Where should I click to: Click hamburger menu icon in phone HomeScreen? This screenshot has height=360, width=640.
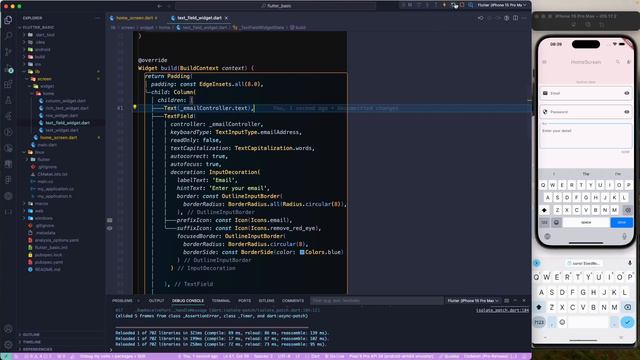click(x=544, y=62)
